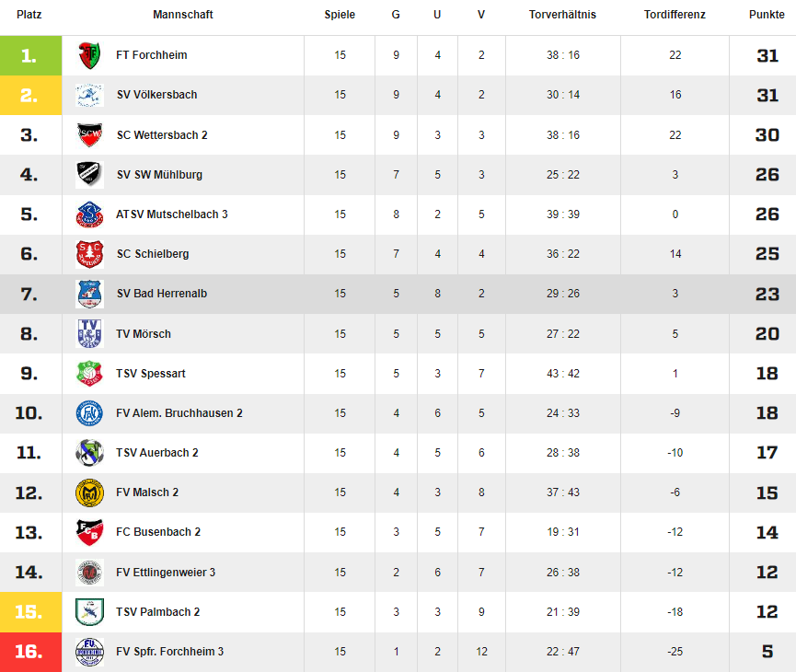
Task: Click the TV Mörsch club logo
Action: pos(89,334)
